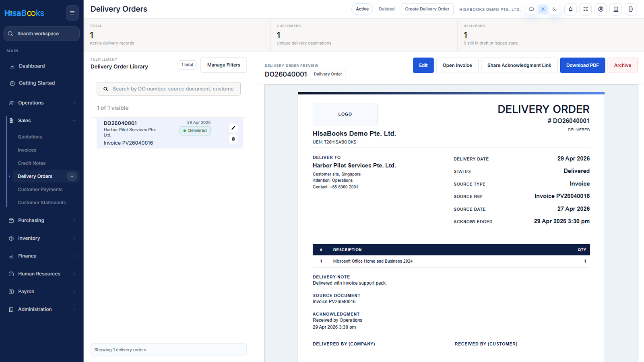Click 'Microsoft Office Home and Business 2024' line
This screenshot has width=644, height=362.
373,261
